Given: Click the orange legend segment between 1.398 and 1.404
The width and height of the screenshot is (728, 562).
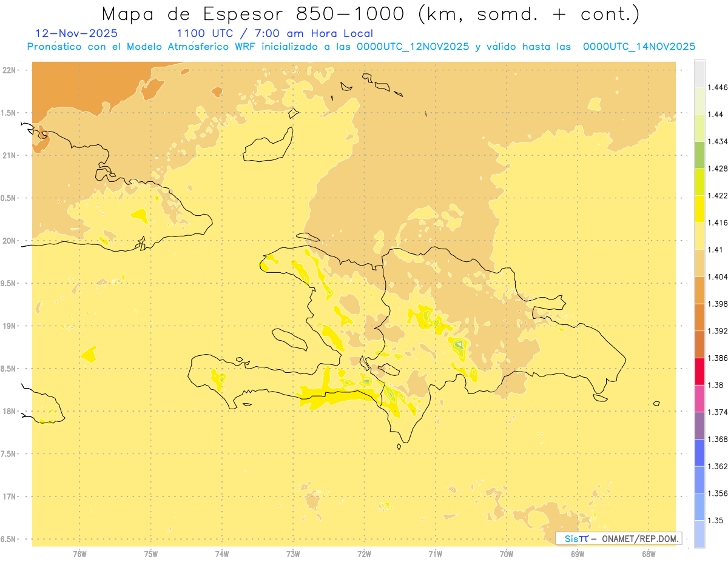Looking at the screenshot, I should 699,290.
